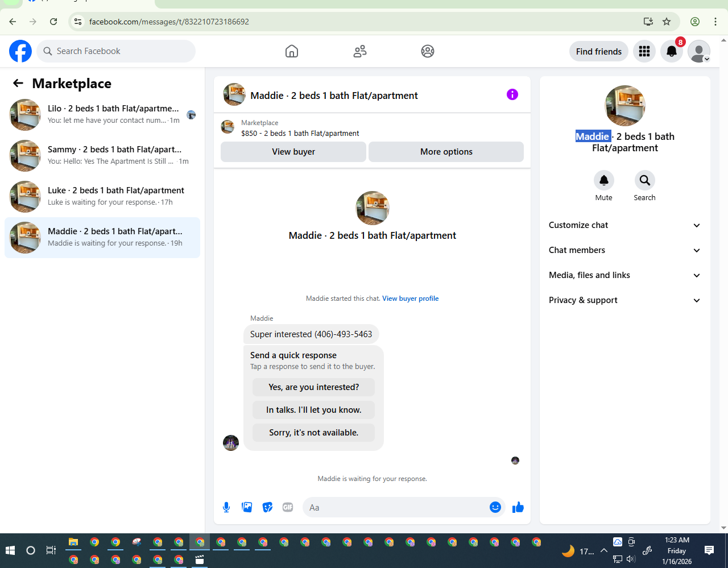This screenshot has height=568, width=728.
Task: Open the Notifications bell with 8 badge
Action: coord(672,51)
